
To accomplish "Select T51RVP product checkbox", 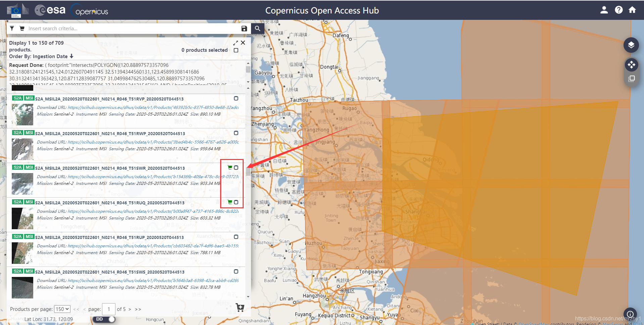I will [236, 98].
